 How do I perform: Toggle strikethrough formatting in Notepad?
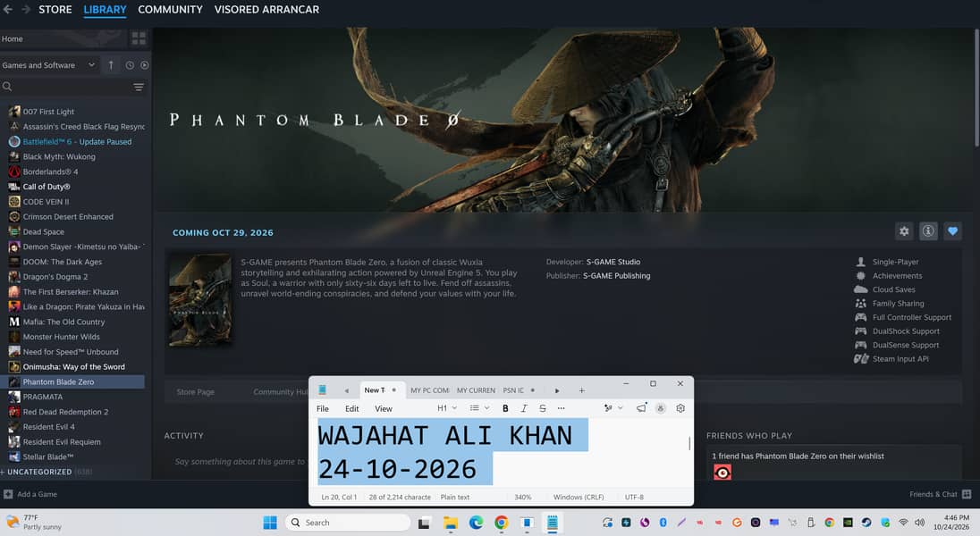(x=543, y=408)
